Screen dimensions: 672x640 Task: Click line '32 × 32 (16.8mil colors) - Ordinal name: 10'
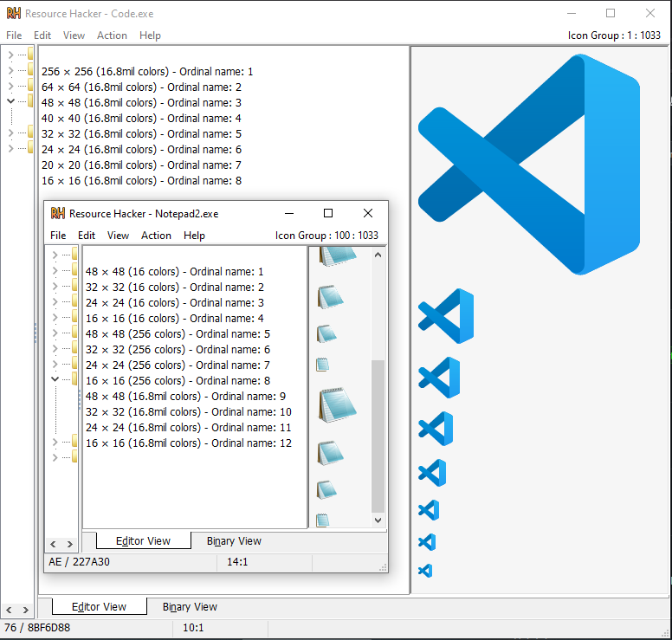point(189,412)
